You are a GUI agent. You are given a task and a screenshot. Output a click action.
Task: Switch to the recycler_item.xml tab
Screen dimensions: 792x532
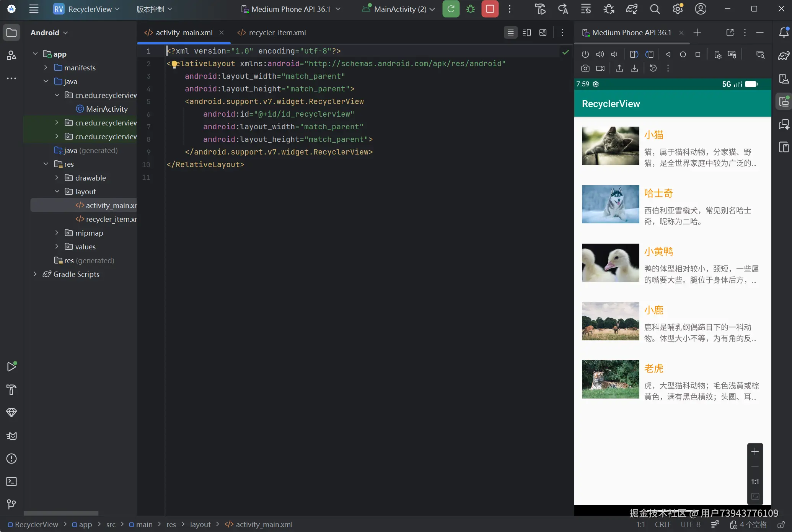[x=277, y=33]
